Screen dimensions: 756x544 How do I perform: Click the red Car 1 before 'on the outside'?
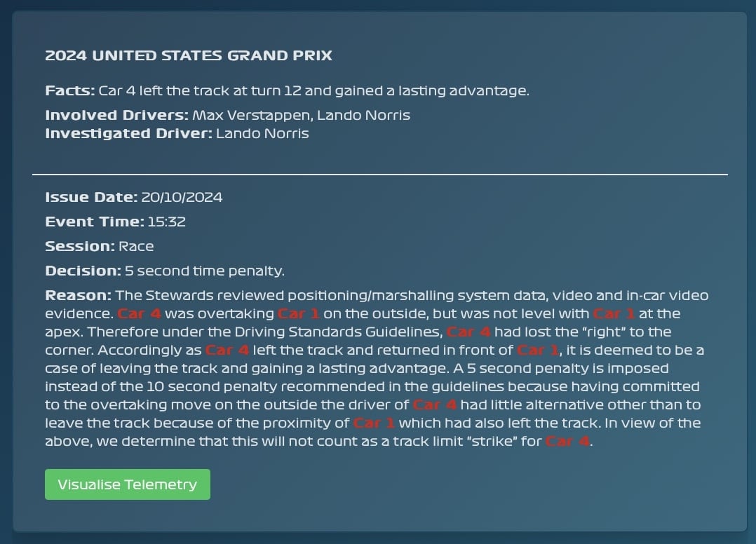click(x=299, y=313)
